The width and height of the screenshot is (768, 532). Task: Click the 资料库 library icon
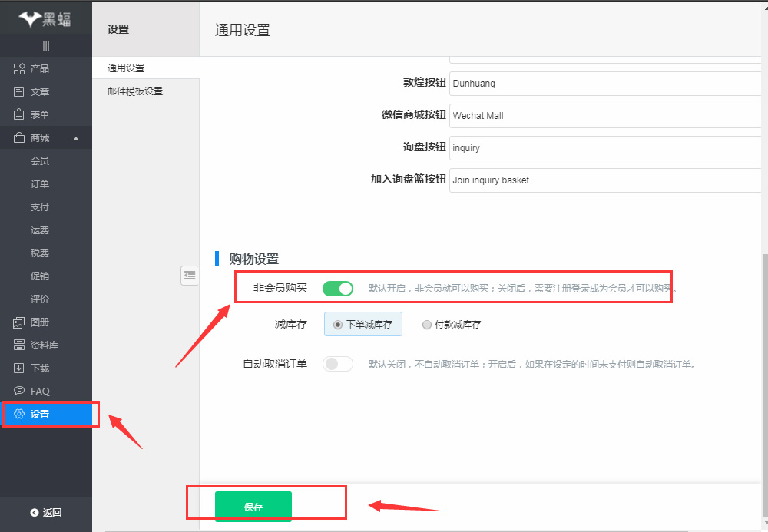(19, 345)
